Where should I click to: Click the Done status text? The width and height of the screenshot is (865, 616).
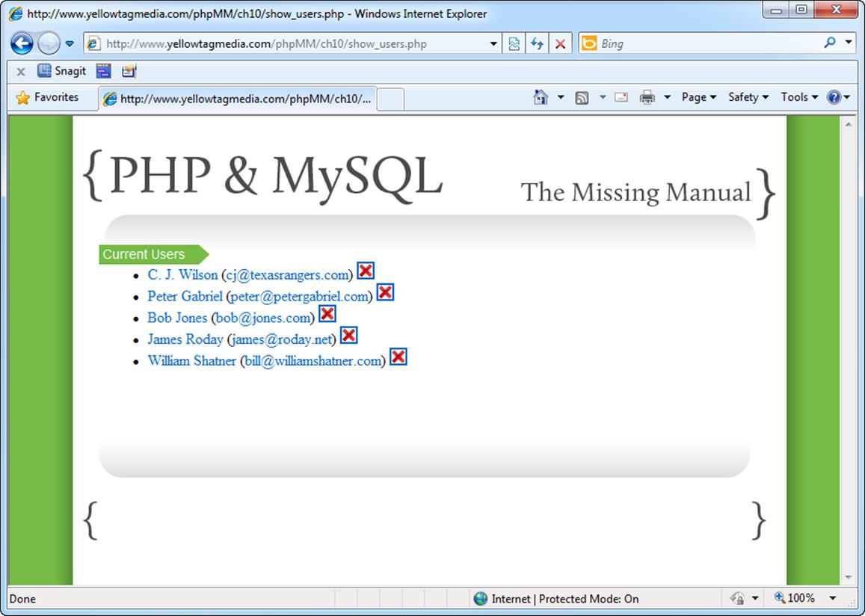(22, 599)
